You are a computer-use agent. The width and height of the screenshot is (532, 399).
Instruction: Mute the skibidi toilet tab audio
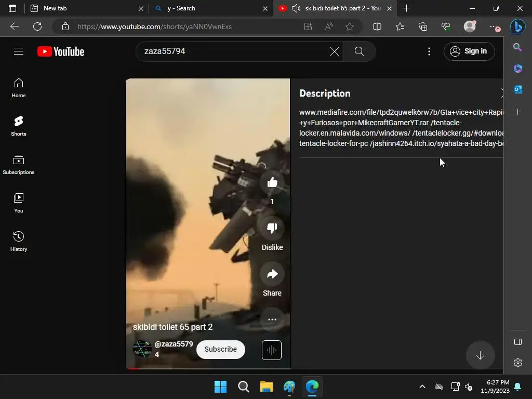coord(296,8)
